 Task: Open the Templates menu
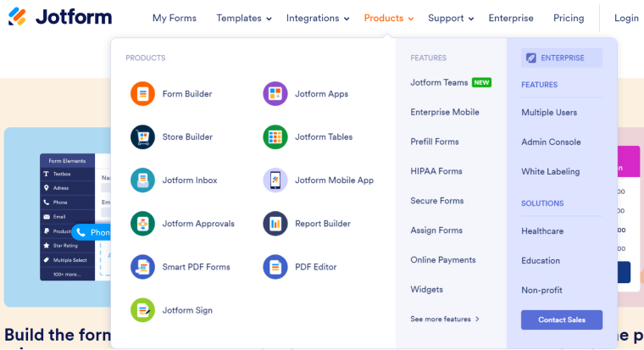point(239,18)
